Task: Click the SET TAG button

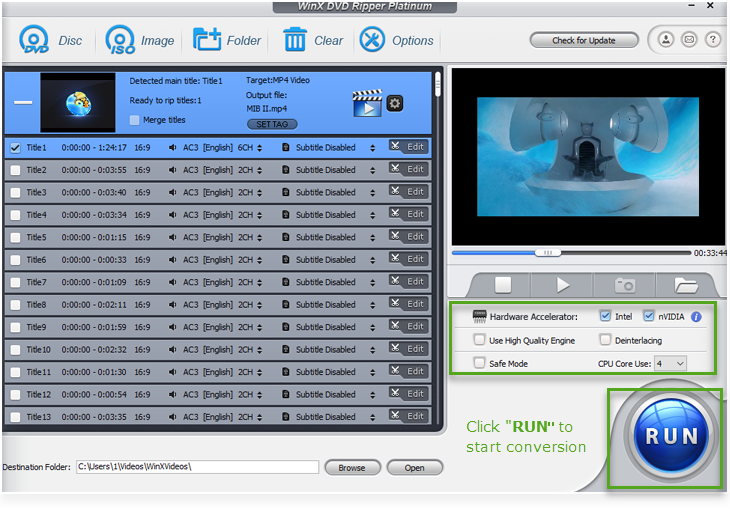Action: (x=272, y=124)
